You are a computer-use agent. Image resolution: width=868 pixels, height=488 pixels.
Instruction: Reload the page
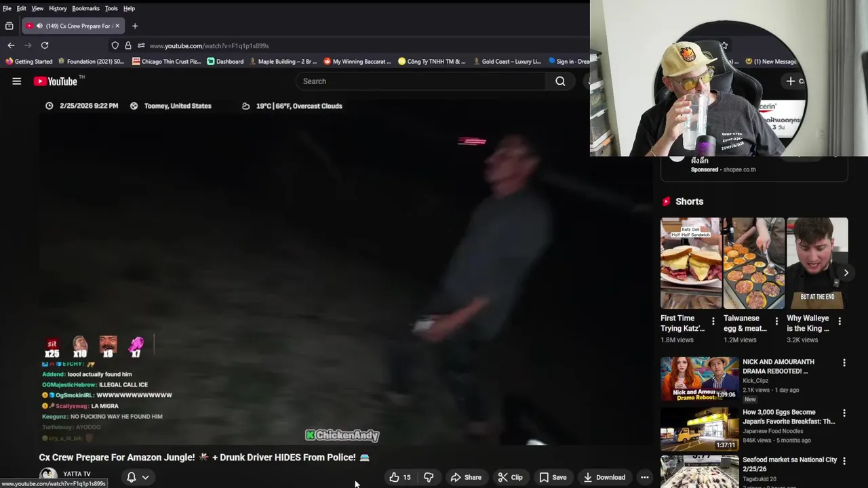pyautogui.click(x=45, y=45)
